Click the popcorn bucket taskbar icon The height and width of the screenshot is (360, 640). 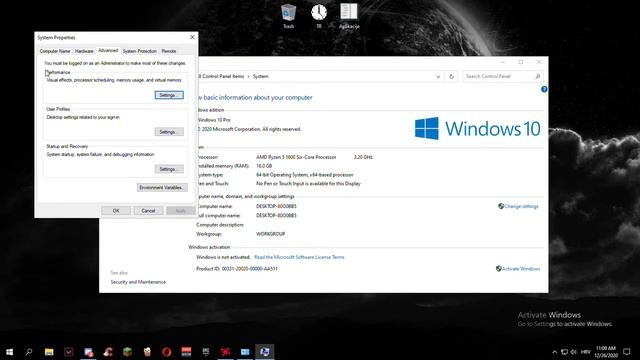pos(147,351)
